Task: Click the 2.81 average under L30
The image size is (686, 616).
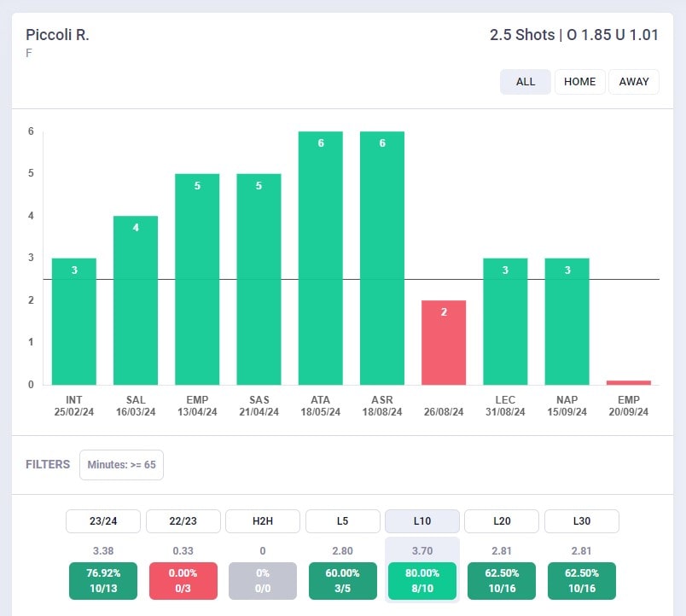Action: [582, 551]
